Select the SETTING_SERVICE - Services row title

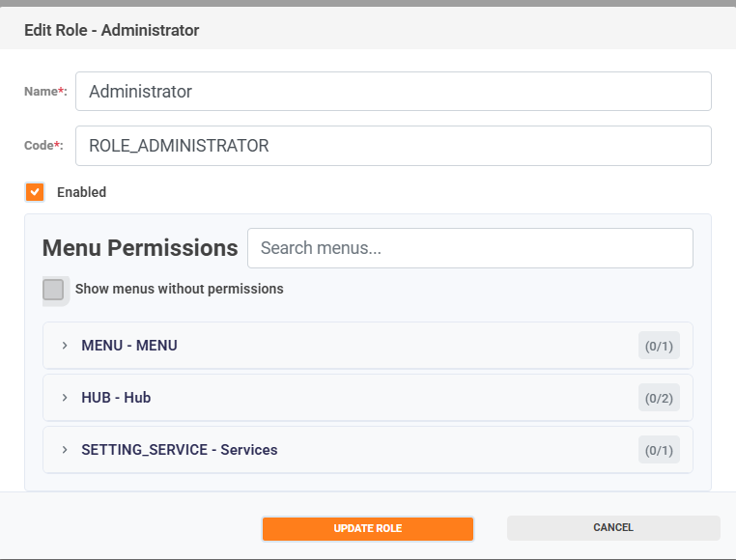point(179,450)
